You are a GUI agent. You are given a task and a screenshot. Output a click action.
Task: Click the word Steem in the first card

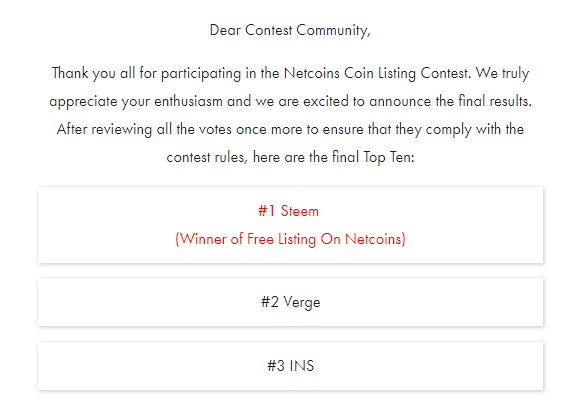coord(299,211)
